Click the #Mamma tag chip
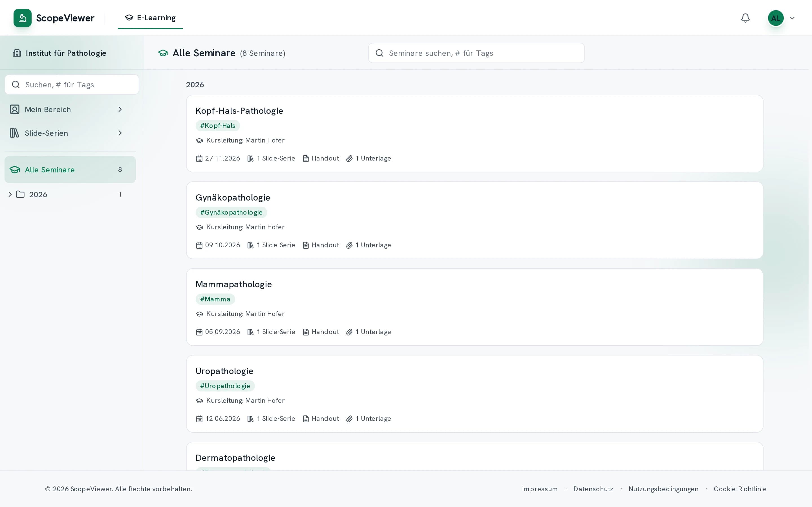Viewport: 812px width, 507px height. click(215, 299)
